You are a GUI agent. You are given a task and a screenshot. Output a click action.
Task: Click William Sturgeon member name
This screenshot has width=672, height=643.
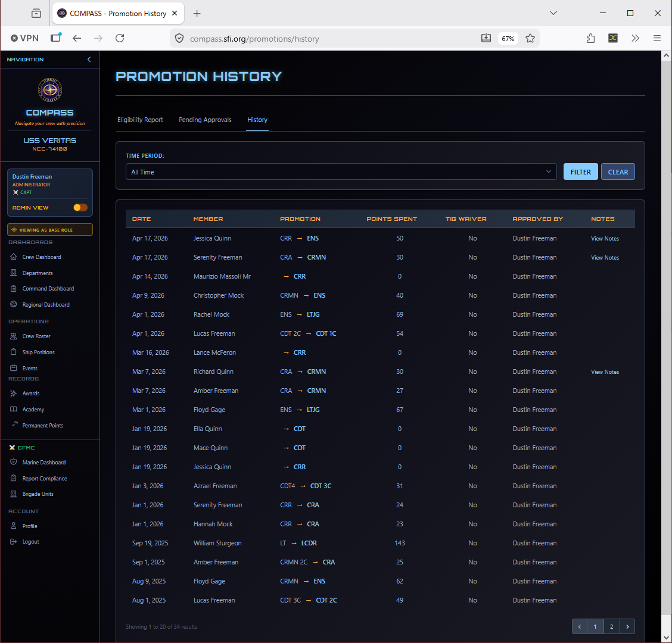tap(217, 543)
